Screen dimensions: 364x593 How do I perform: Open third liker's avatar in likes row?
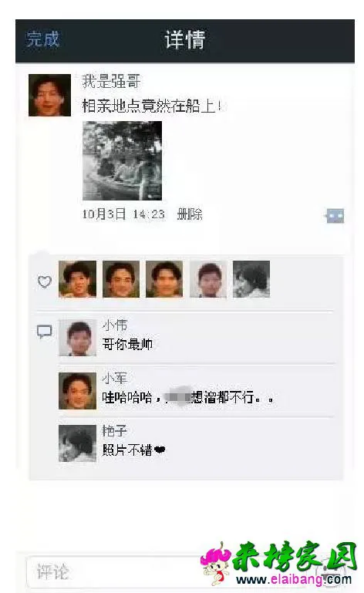point(164,279)
